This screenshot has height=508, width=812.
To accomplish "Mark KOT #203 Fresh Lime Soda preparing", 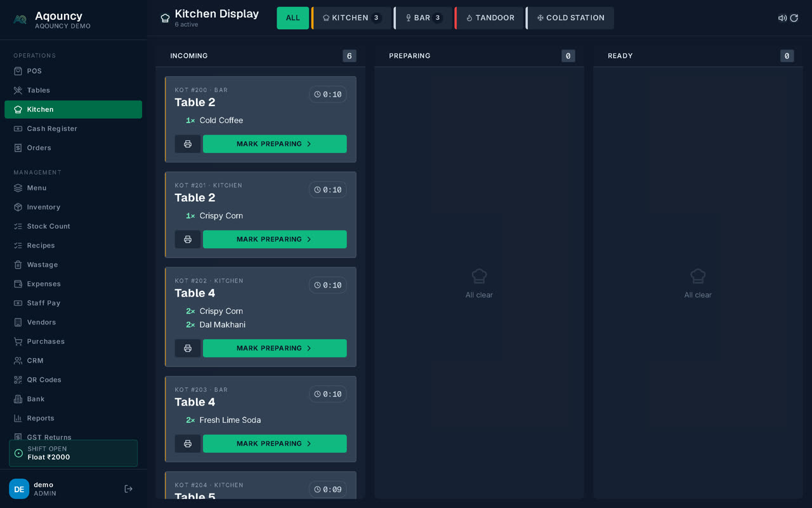I will click(x=275, y=444).
